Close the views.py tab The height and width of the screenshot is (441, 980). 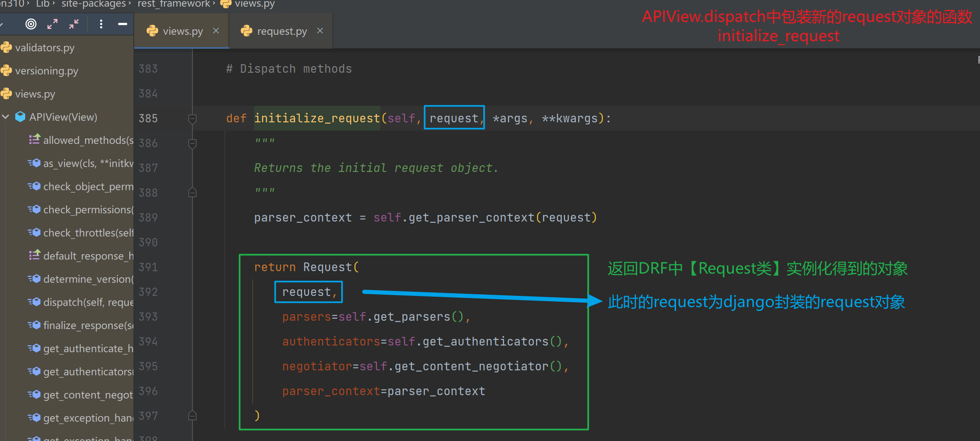click(x=216, y=31)
